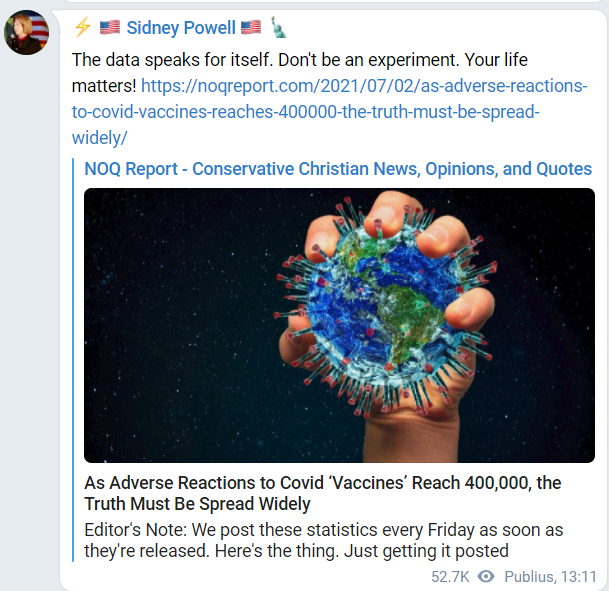Click the 52.7K view count
The width and height of the screenshot is (609, 591).
(451, 577)
